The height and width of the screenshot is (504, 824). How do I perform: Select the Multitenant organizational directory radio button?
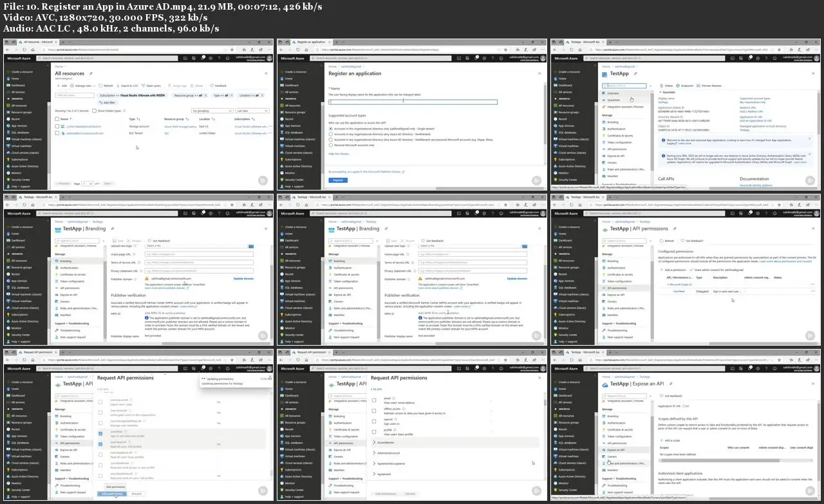331,133
